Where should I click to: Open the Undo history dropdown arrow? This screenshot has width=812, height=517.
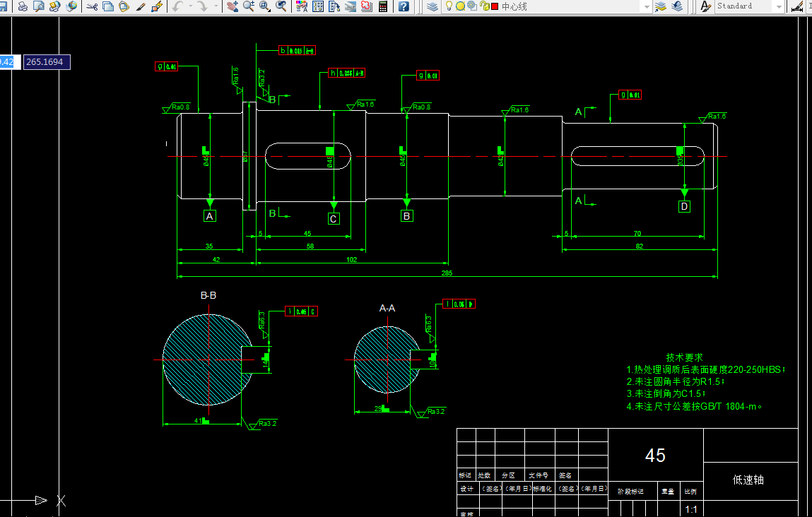point(190,6)
